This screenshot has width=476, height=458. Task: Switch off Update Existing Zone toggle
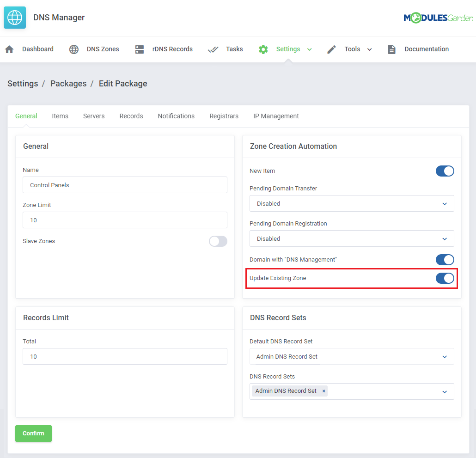tap(445, 278)
